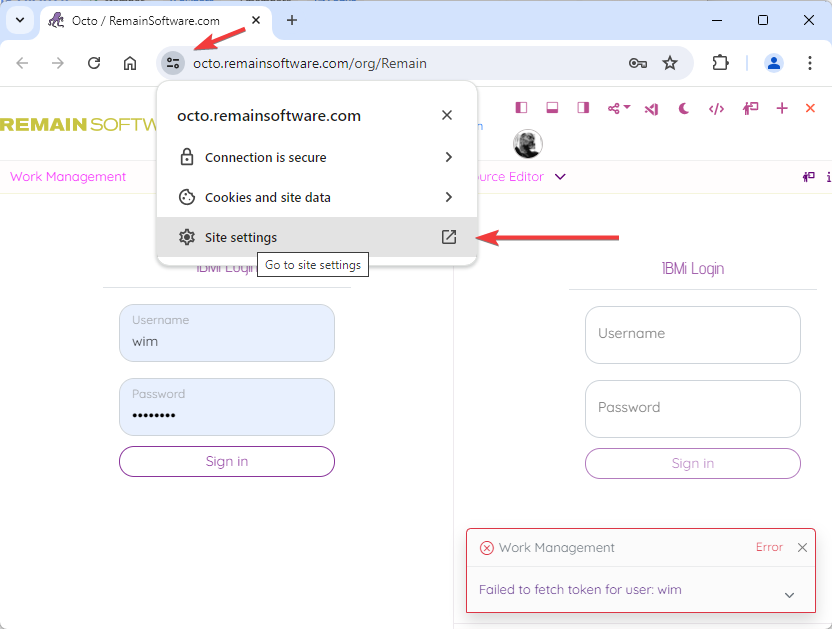Dismiss the Work Management error notification
This screenshot has width=832, height=629.
(x=802, y=547)
